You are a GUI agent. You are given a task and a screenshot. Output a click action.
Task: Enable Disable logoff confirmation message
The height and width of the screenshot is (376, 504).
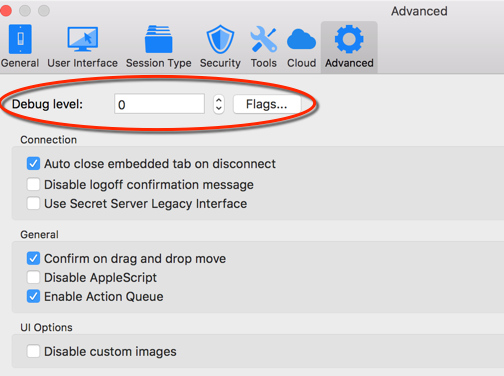[x=33, y=184]
